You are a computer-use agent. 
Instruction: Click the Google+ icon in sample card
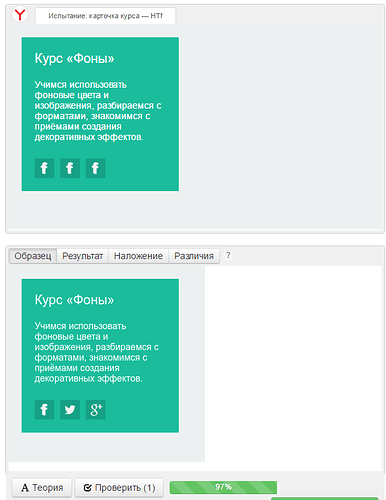pyautogui.click(x=95, y=409)
